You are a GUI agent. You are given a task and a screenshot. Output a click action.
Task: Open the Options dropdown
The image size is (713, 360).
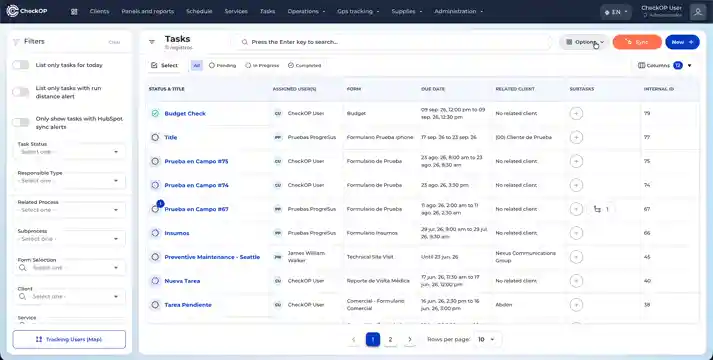pyautogui.click(x=584, y=42)
